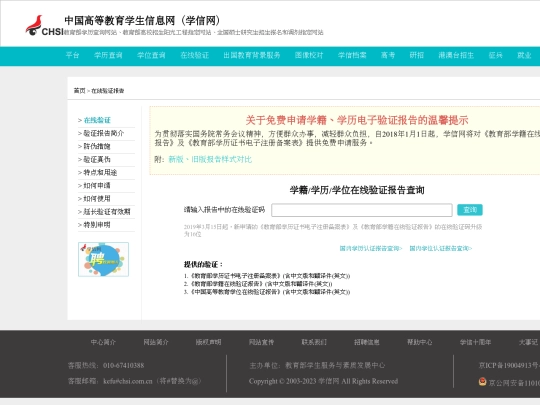540x405 pixels.
Task: Go to 学历查询 in the top navigation
Action: pyautogui.click(x=108, y=55)
